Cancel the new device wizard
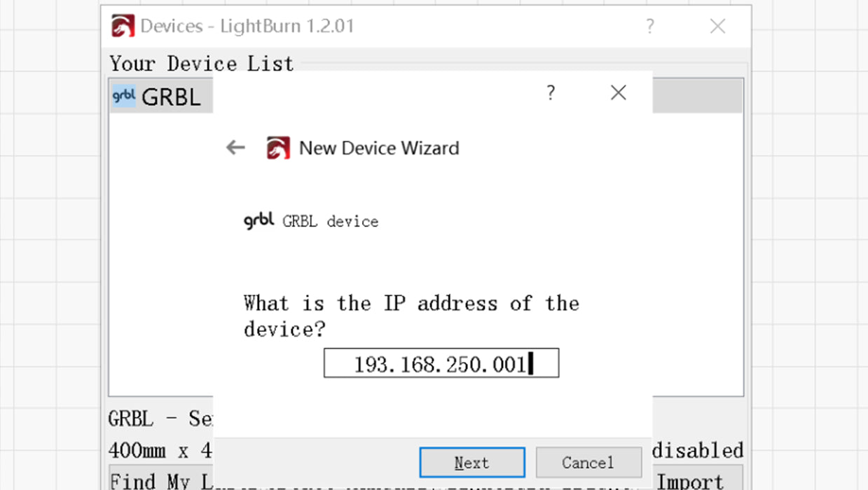The image size is (868, 490). [x=588, y=463]
